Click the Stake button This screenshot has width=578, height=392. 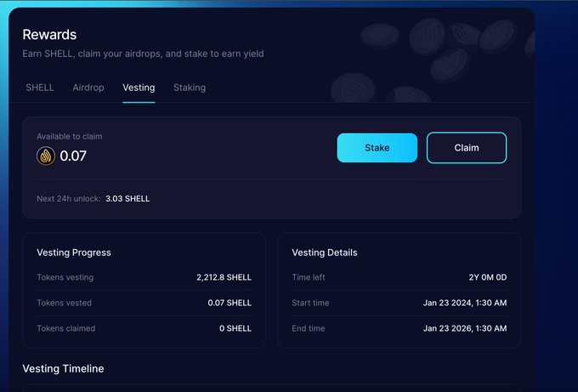(377, 147)
